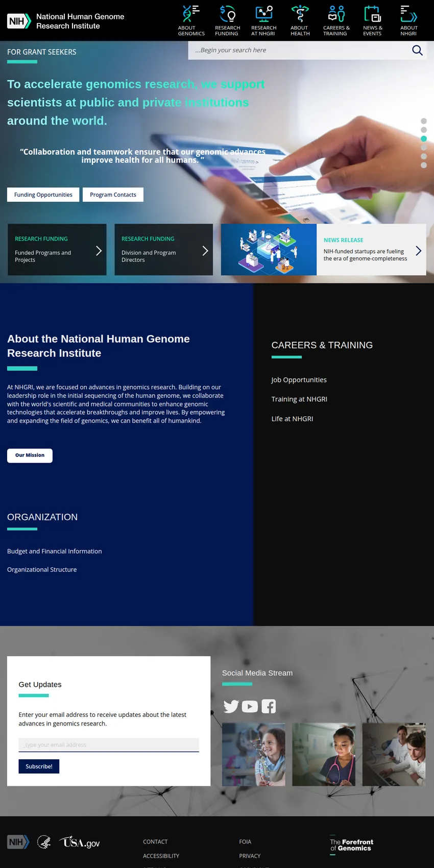Open the Research at NHGRI menu label
Image resolution: width=434 pixels, height=868 pixels.
pyautogui.click(x=263, y=31)
